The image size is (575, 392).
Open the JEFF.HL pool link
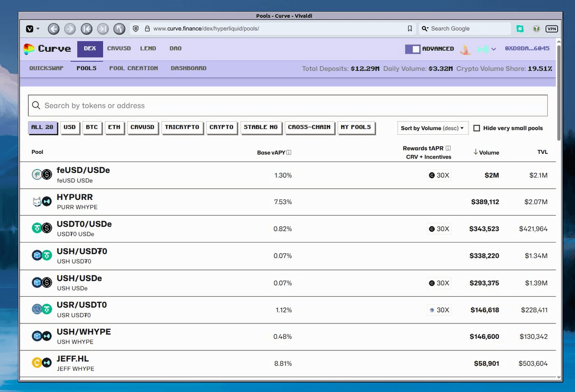73,358
